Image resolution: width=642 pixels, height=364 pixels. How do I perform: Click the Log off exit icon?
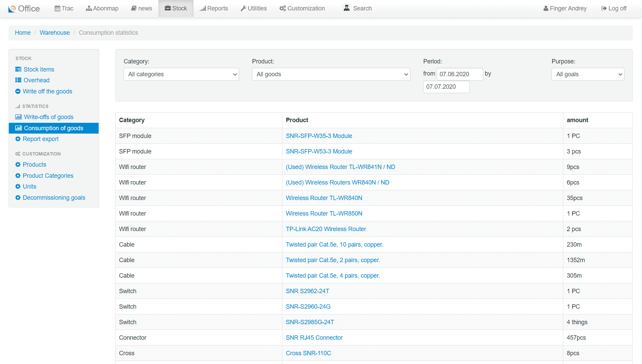(x=604, y=8)
